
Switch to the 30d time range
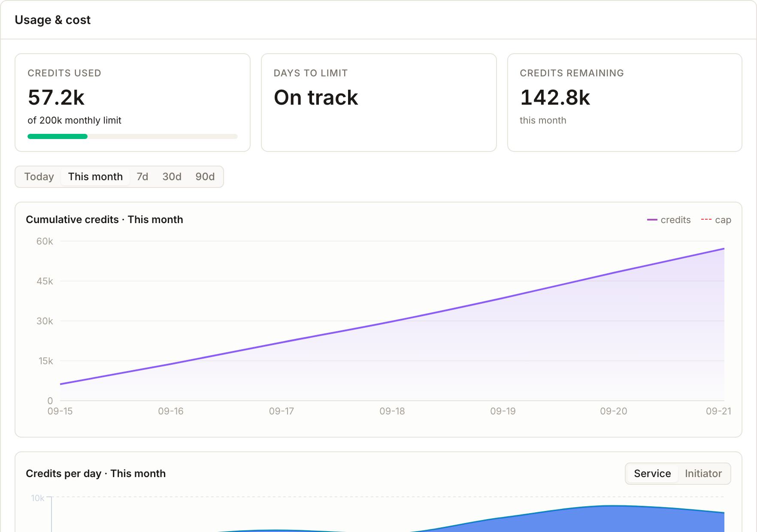(x=172, y=177)
